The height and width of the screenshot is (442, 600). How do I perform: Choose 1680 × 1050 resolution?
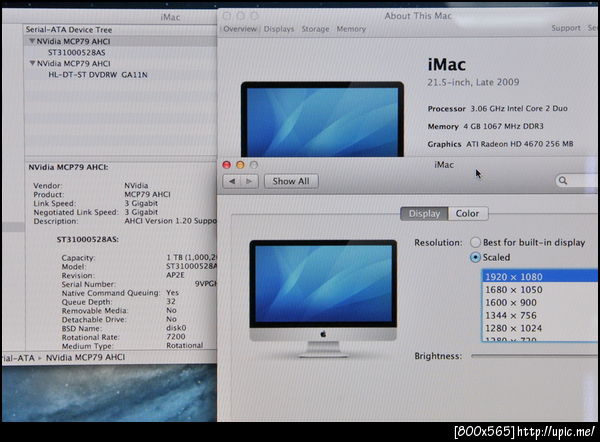coord(540,290)
